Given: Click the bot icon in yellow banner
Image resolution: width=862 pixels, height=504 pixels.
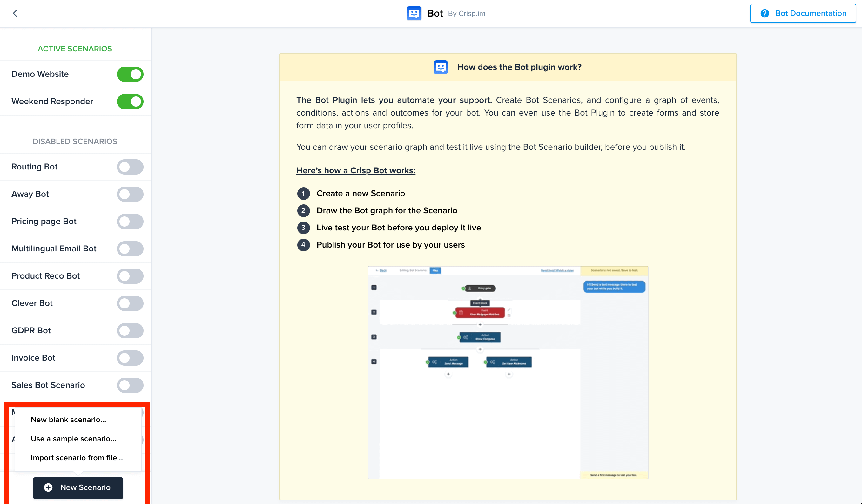Looking at the screenshot, I should click(x=441, y=67).
